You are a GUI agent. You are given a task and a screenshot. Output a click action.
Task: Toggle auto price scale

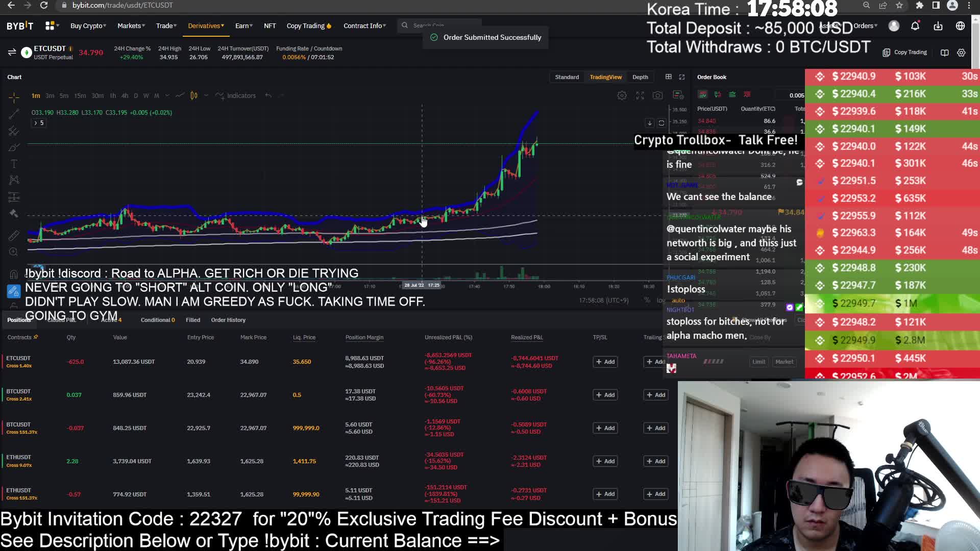678,300
